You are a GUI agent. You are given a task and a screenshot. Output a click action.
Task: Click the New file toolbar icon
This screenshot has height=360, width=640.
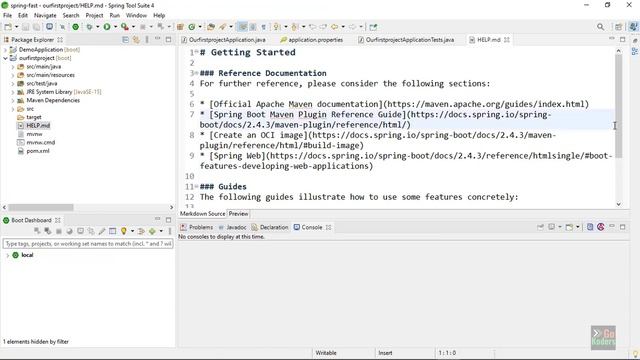(x=8, y=27)
